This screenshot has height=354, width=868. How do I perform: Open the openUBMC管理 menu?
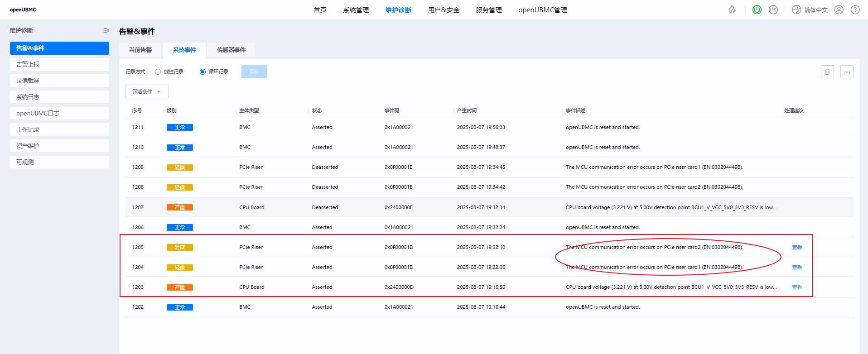543,10
